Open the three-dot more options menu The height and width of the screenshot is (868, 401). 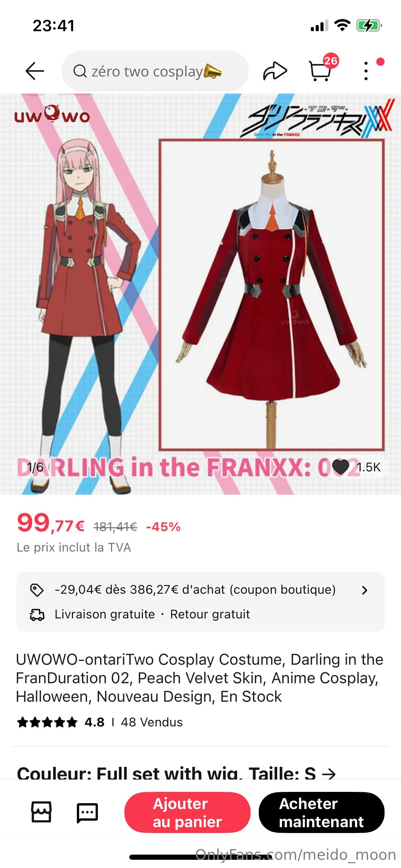pos(366,71)
